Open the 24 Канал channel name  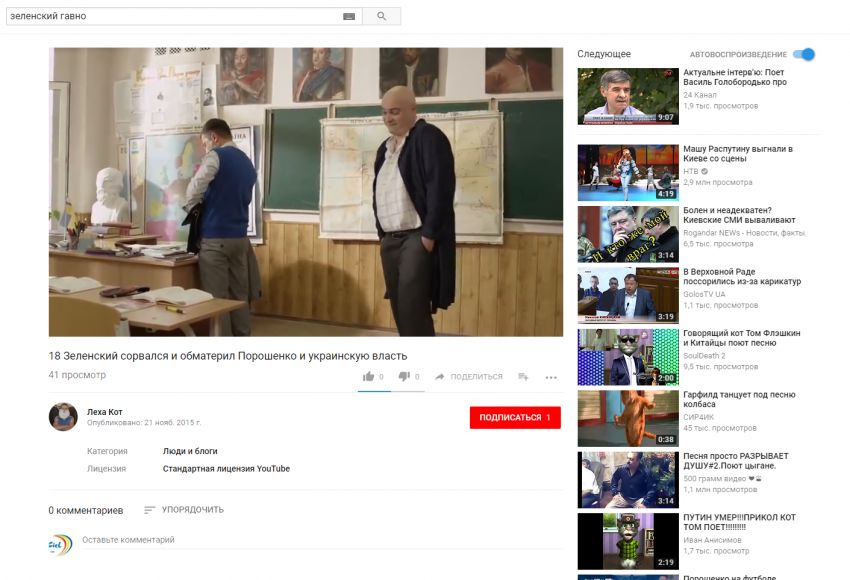[700, 95]
